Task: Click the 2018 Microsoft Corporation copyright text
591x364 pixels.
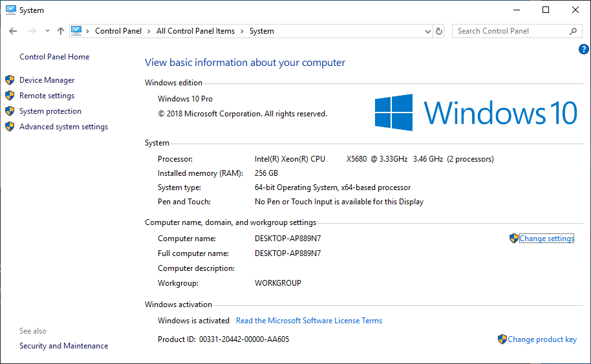Action: pos(242,114)
